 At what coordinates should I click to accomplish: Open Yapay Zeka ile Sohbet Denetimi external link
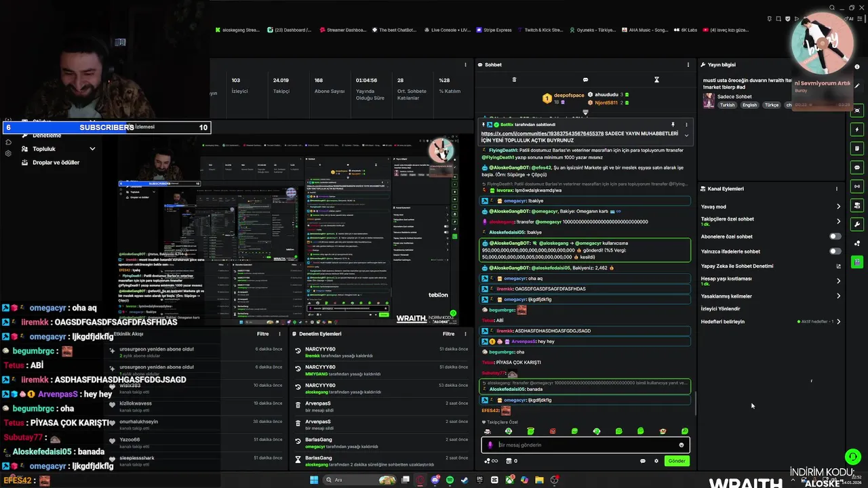click(838, 266)
